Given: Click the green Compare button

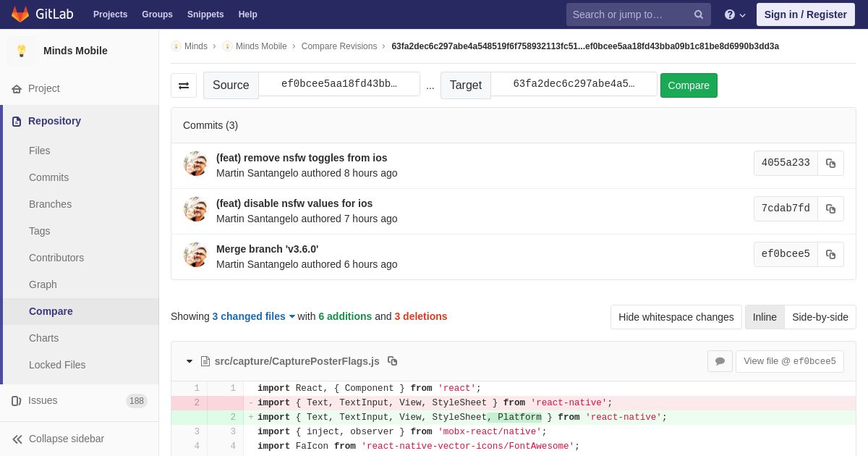Looking at the screenshot, I should pos(689,85).
